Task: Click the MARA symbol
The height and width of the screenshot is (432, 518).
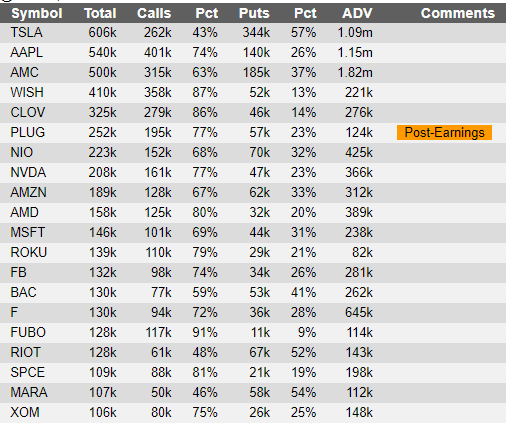Action: 29,393
